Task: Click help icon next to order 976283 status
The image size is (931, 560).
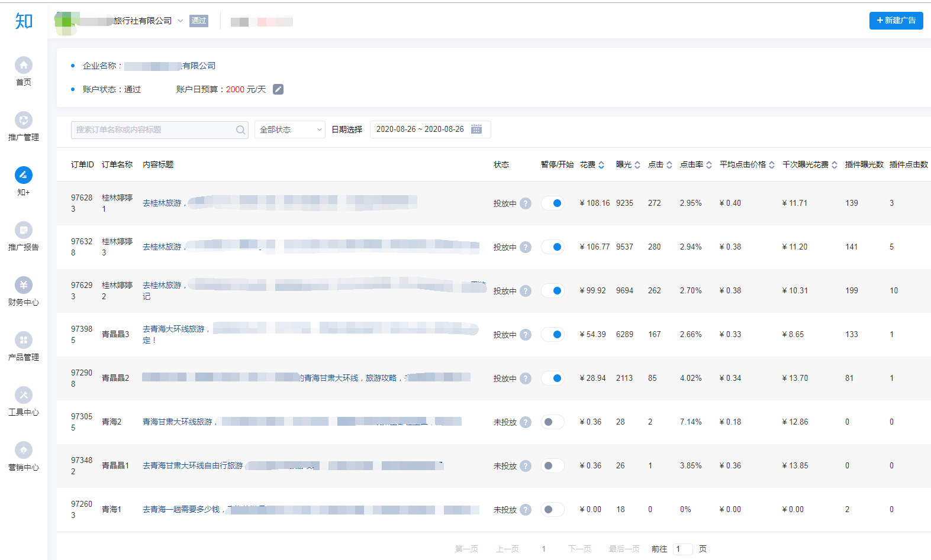Action: (x=526, y=203)
